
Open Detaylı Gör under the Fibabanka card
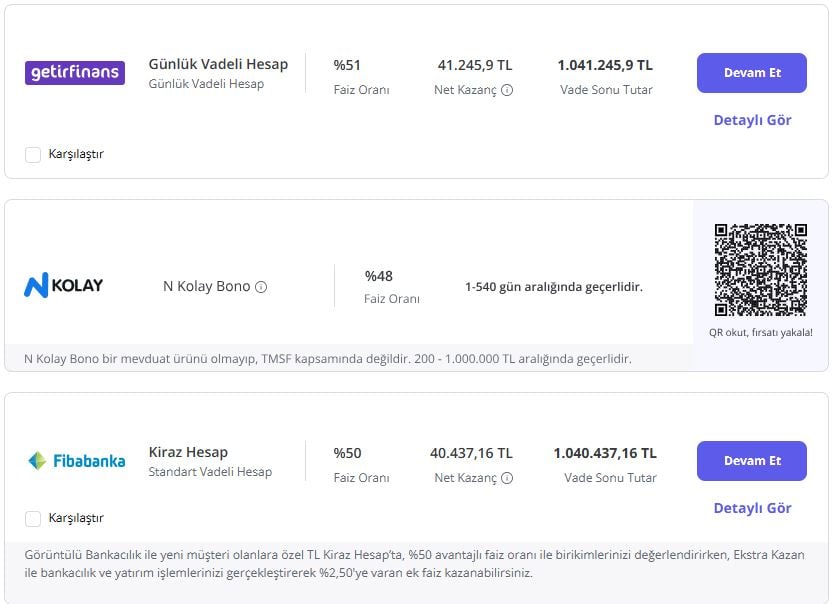(x=752, y=510)
